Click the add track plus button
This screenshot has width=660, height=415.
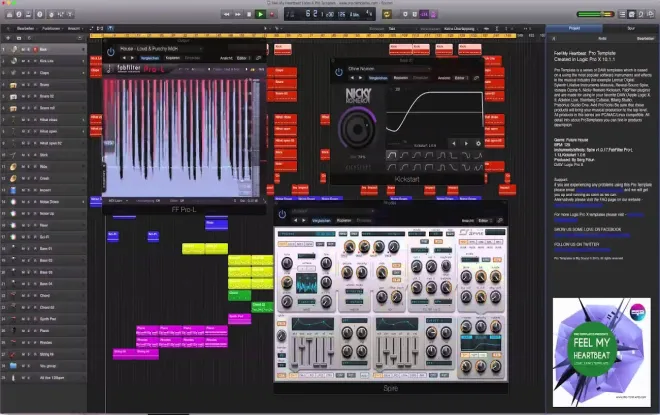coord(8,38)
